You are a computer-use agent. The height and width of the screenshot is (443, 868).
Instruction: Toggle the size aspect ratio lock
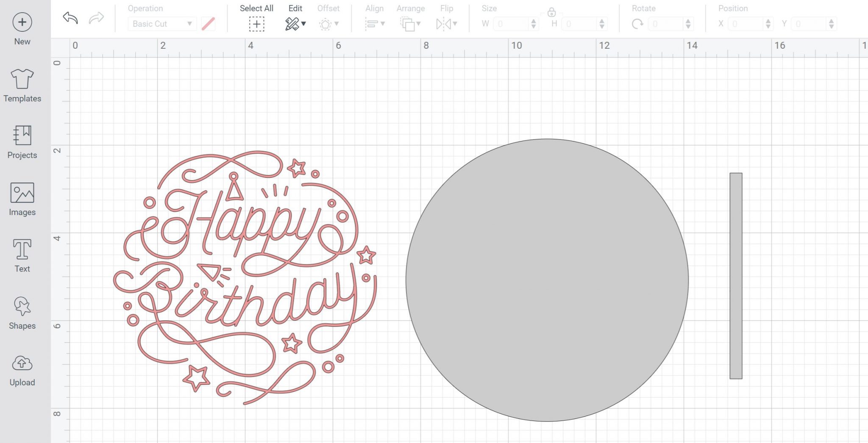pos(551,12)
